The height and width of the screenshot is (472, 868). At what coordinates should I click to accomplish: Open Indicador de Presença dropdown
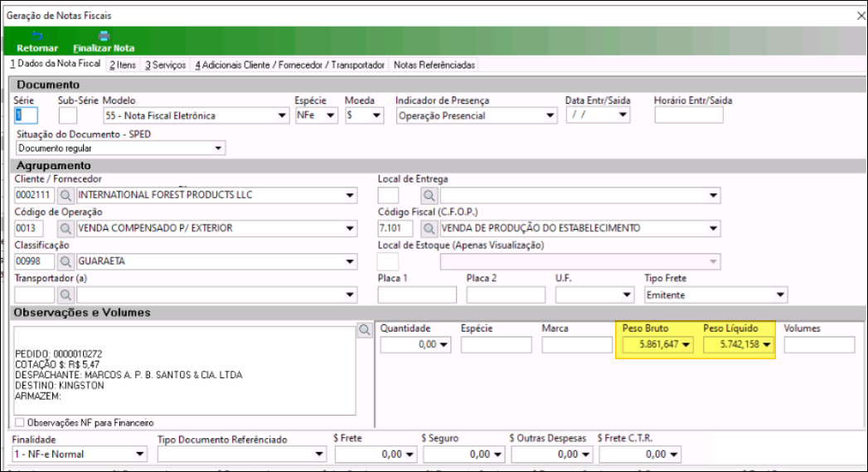tap(550, 116)
